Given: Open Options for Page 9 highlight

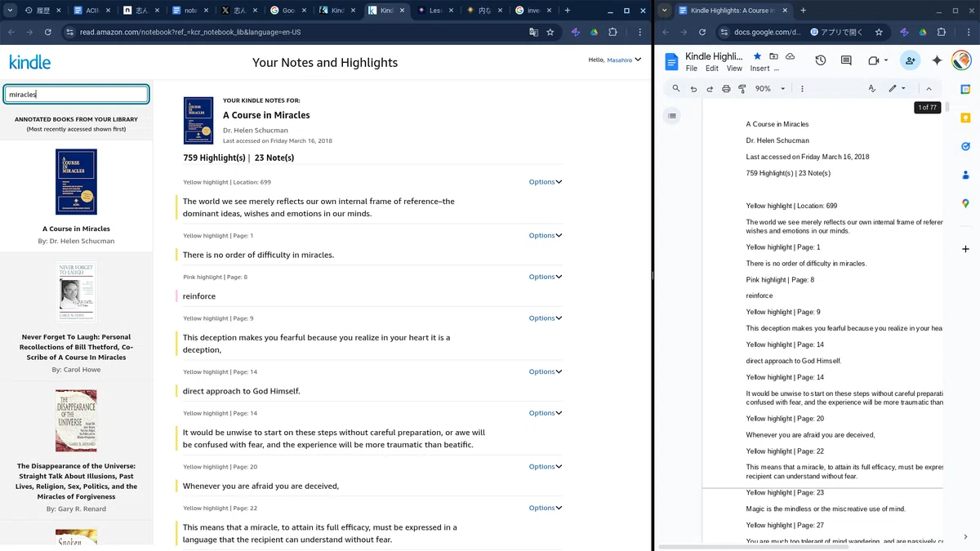Looking at the screenshot, I should click(546, 318).
